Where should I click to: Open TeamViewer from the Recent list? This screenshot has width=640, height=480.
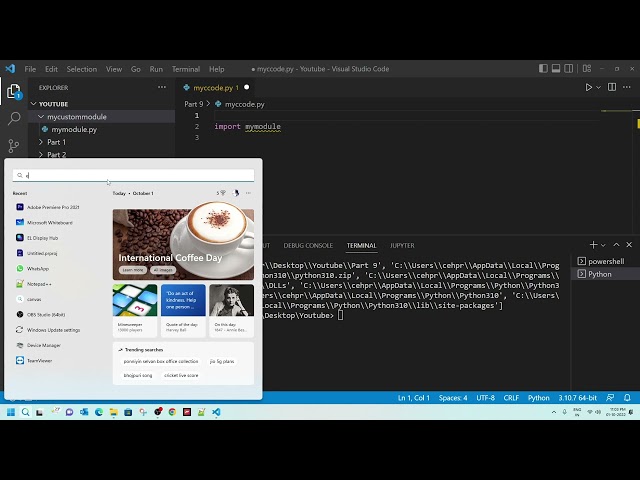tap(40, 361)
